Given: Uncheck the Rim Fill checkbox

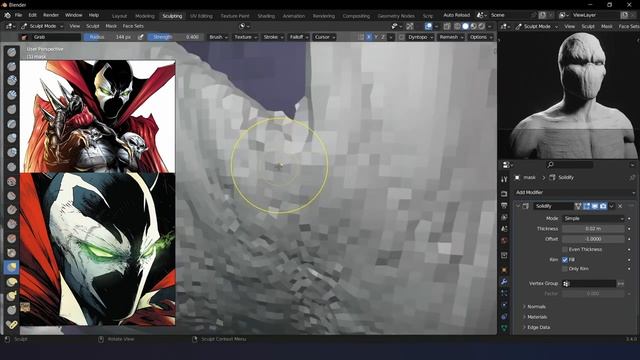Looking at the screenshot, I should pos(565,260).
